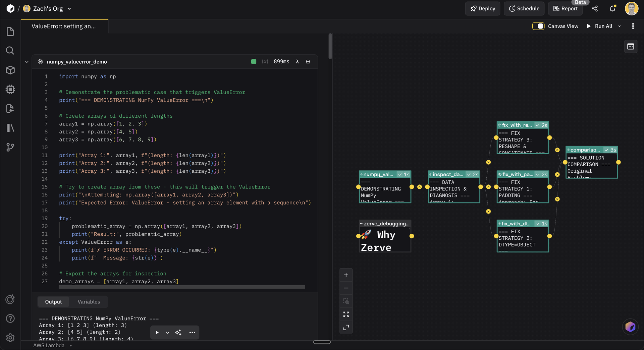Click the Deploy button

point(482,9)
